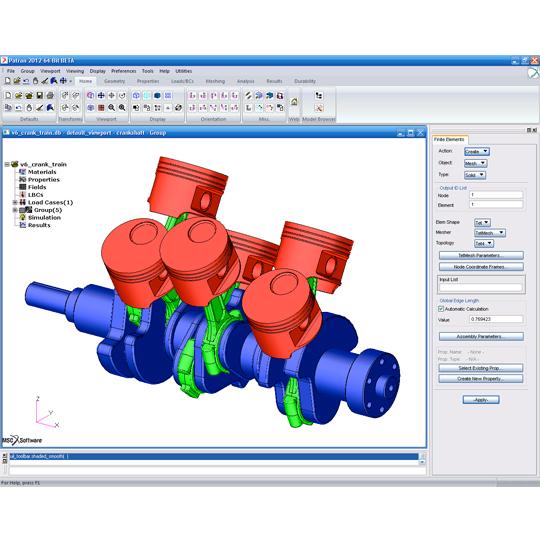
Task: Expand the Load Cases(1) tree node
Action: [15, 202]
